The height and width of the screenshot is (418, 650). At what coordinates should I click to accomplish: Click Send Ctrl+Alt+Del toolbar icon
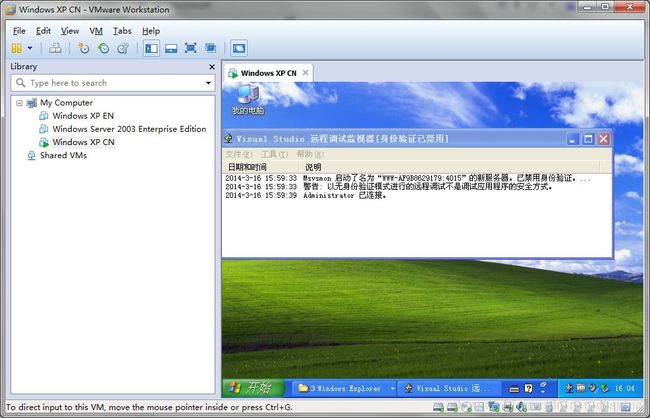point(55,48)
